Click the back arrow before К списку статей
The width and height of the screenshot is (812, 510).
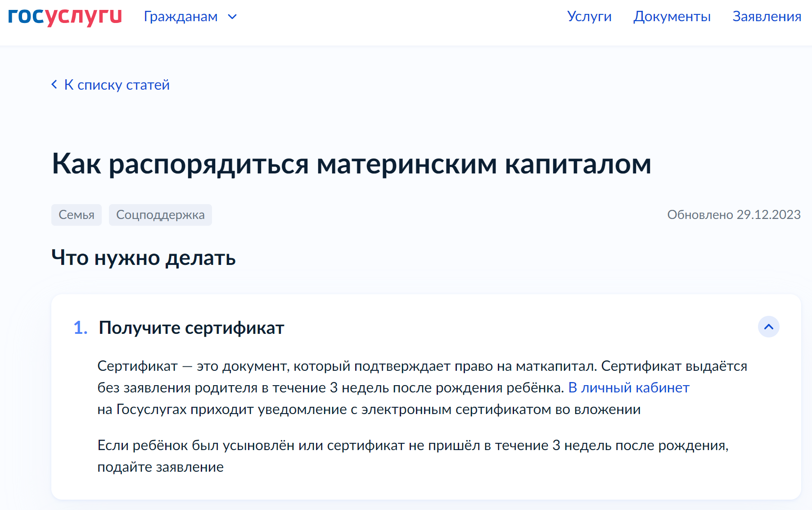[x=54, y=84]
